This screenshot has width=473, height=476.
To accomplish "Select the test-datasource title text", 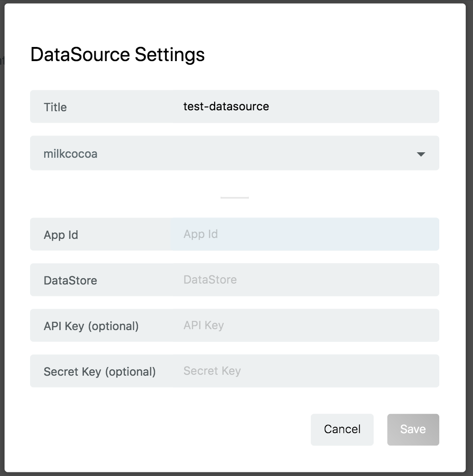I will pos(225,106).
